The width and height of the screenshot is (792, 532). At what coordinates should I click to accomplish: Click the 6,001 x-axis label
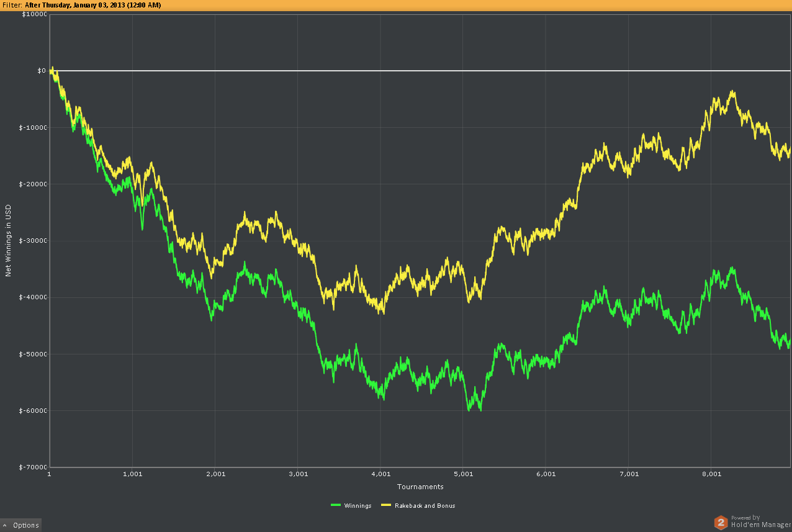[x=546, y=474]
